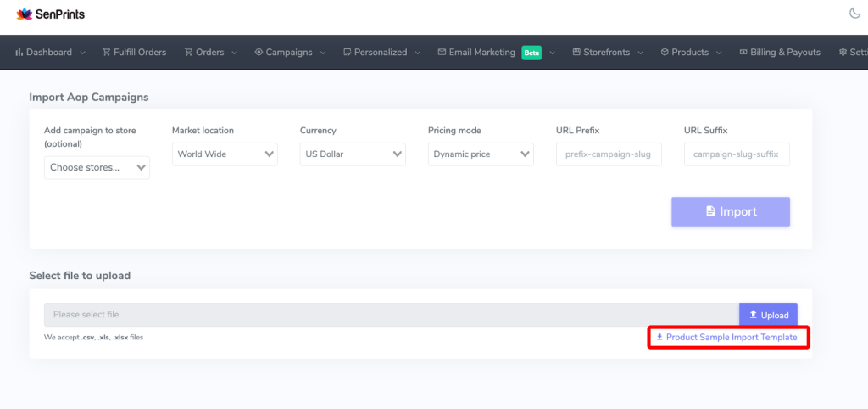This screenshot has width=868, height=409.
Task: Toggle dark mode moon icon
Action: pyautogui.click(x=855, y=13)
